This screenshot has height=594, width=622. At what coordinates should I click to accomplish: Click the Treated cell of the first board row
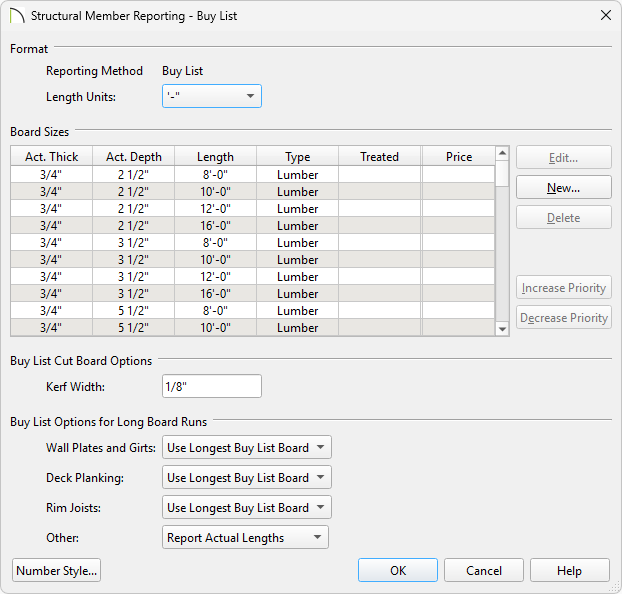380,175
